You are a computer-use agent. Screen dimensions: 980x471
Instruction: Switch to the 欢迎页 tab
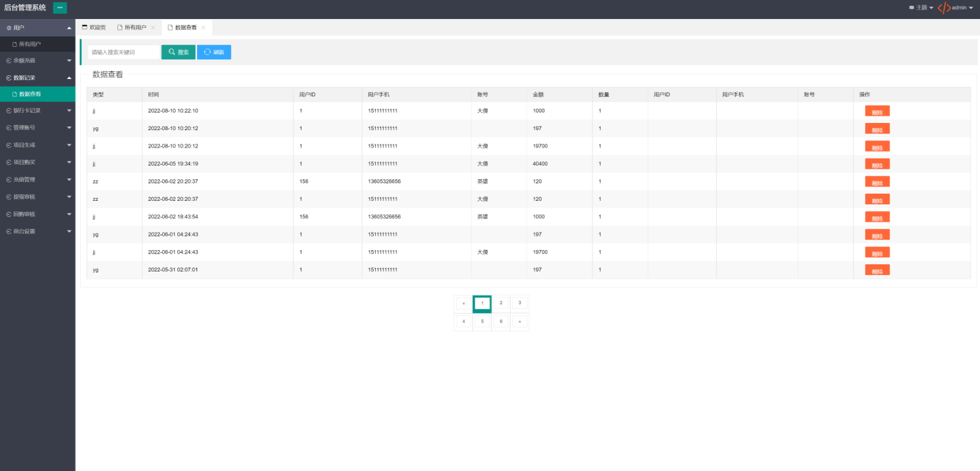pos(94,27)
